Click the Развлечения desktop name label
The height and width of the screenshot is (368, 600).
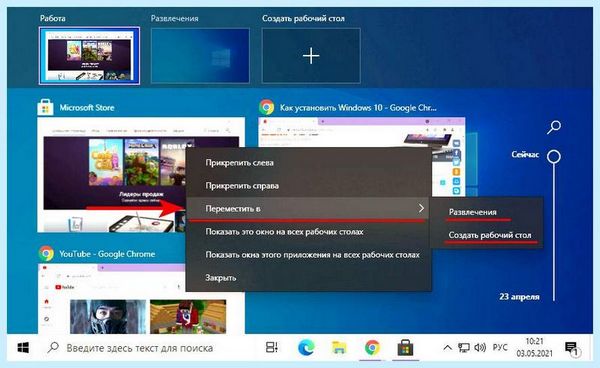[x=174, y=18]
